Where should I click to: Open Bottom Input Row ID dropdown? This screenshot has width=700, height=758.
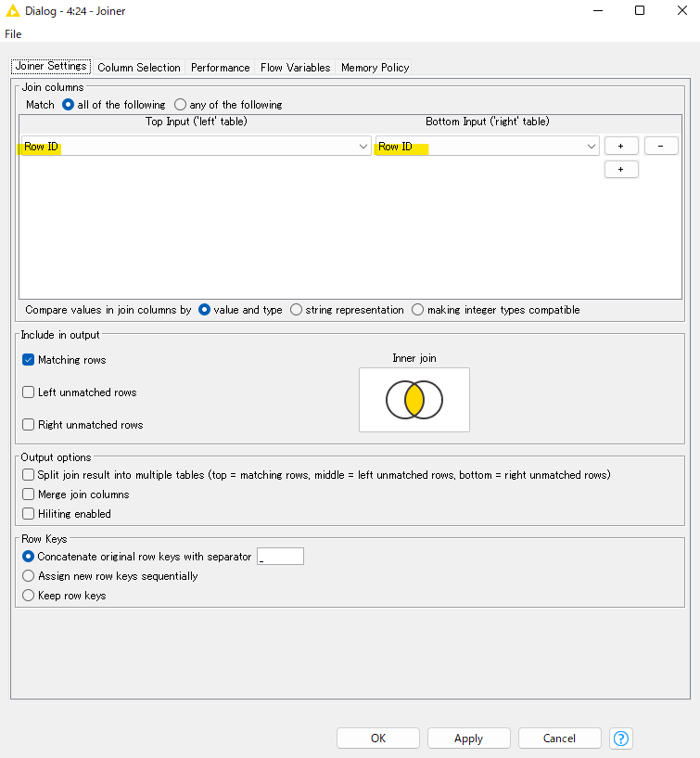click(x=488, y=146)
